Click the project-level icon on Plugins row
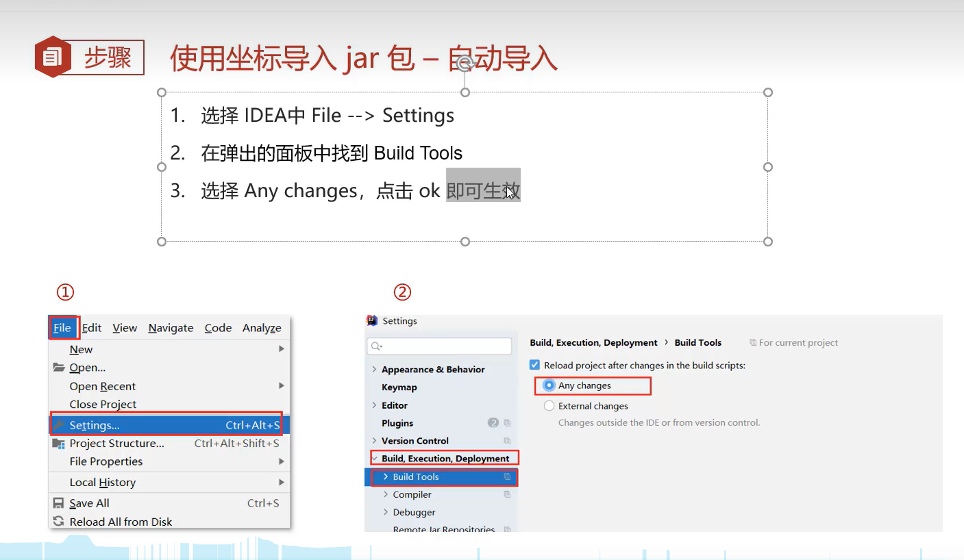964x560 pixels. [x=507, y=423]
